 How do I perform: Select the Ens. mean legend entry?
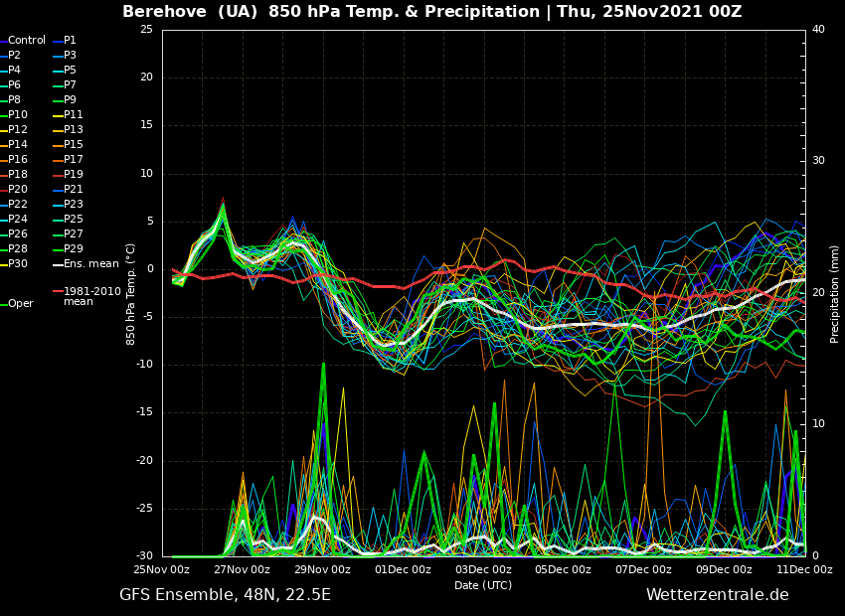point(90,264)
